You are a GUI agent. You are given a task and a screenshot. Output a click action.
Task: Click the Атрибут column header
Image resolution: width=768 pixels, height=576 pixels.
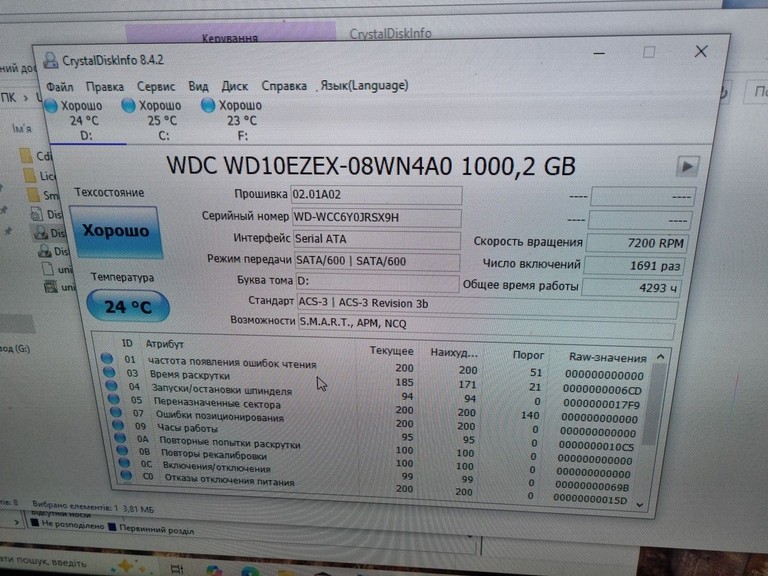[165, 344]
